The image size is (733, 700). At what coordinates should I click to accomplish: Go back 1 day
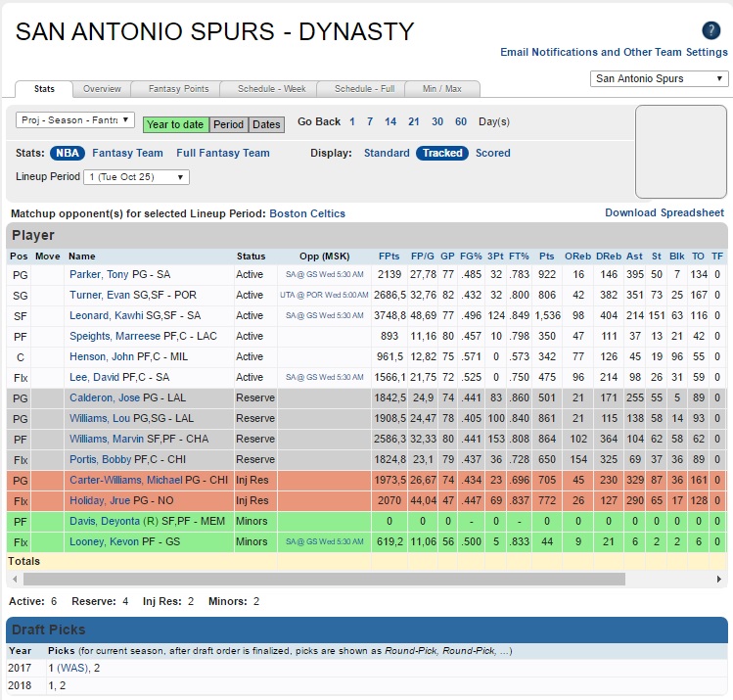click(x=352, y=121)
